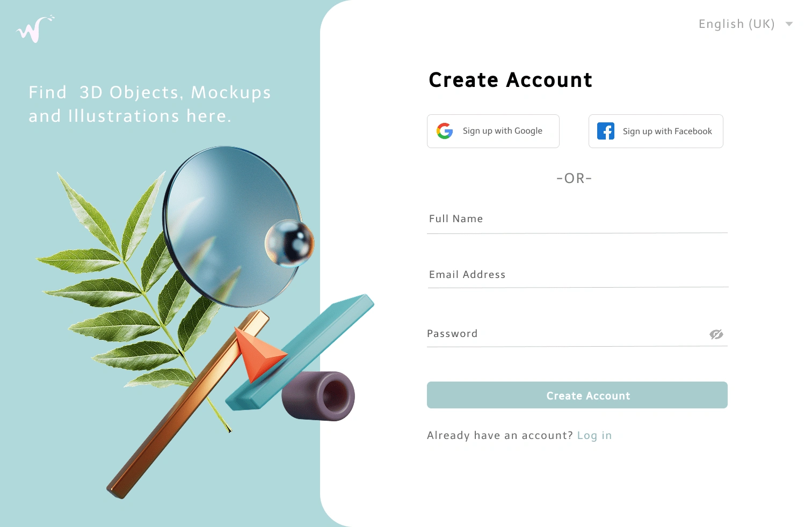Click the Create Account submit button
This screenshot has width=812, height=527.
click(x=577, y=395)
